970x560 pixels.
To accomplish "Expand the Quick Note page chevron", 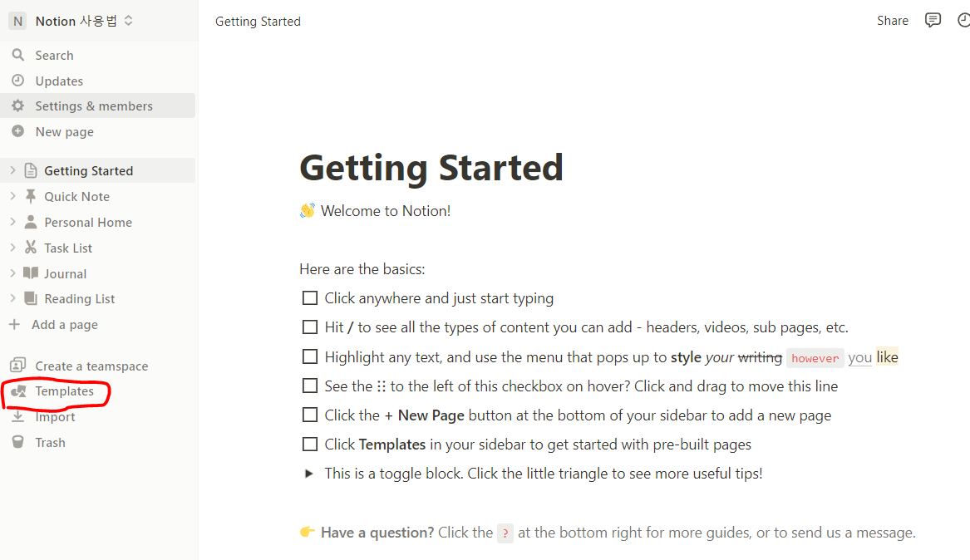I will pos(13,196).
